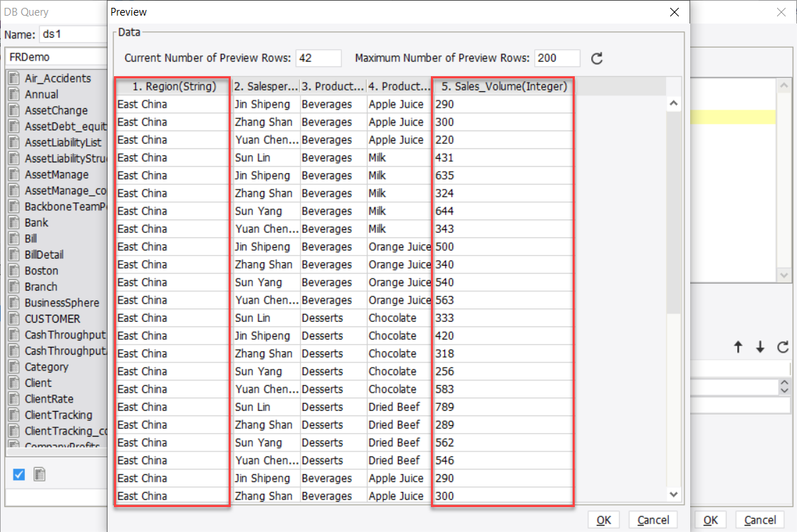The image size is (797, 532).
Task: Click the table icon next to the bottom checkbox
Action: 39,474
